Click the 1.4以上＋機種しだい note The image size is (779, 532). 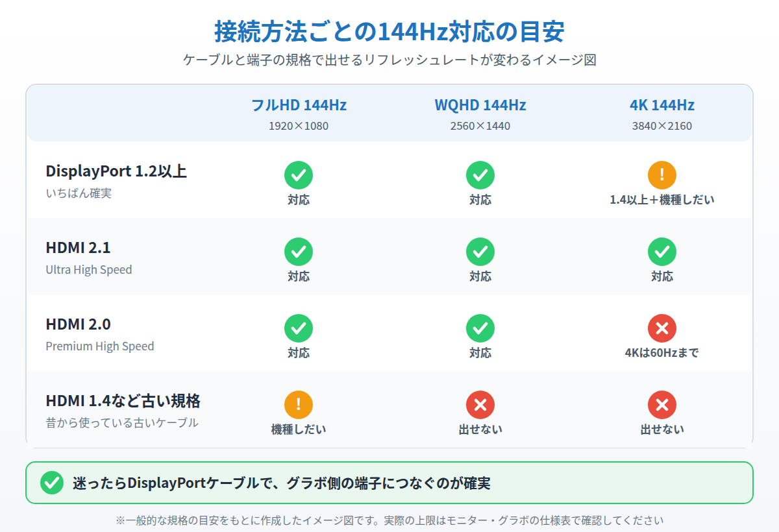662,200
